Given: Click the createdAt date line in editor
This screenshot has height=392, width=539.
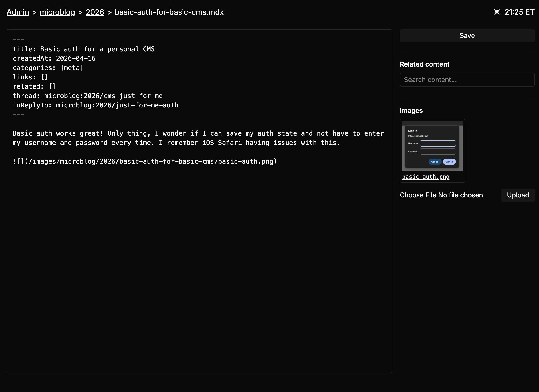Looking at the screenshot, I should pos(54,58).
